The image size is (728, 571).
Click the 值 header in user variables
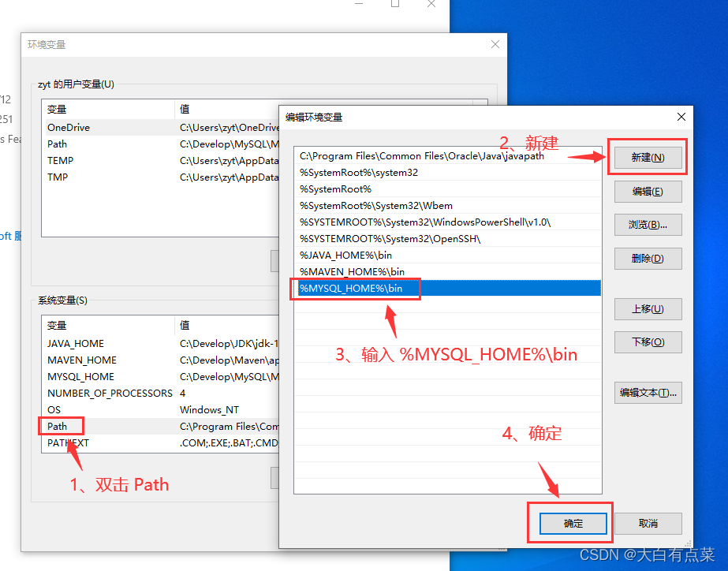tap(226, 109)
